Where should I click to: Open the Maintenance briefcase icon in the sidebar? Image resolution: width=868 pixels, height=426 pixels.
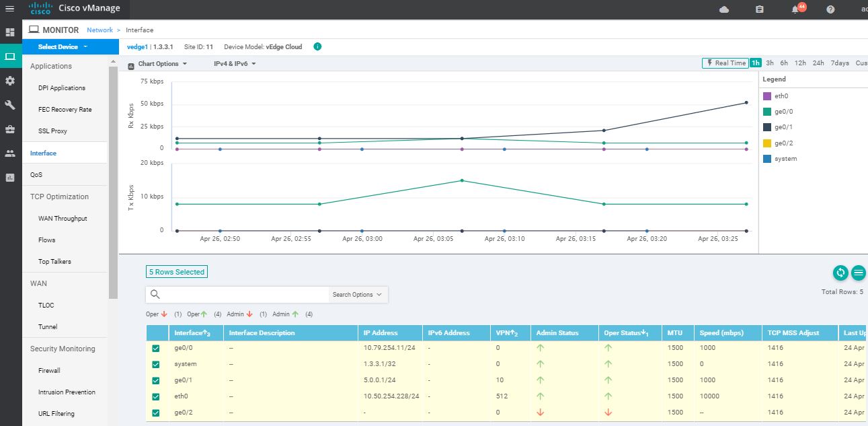[10, 129]
